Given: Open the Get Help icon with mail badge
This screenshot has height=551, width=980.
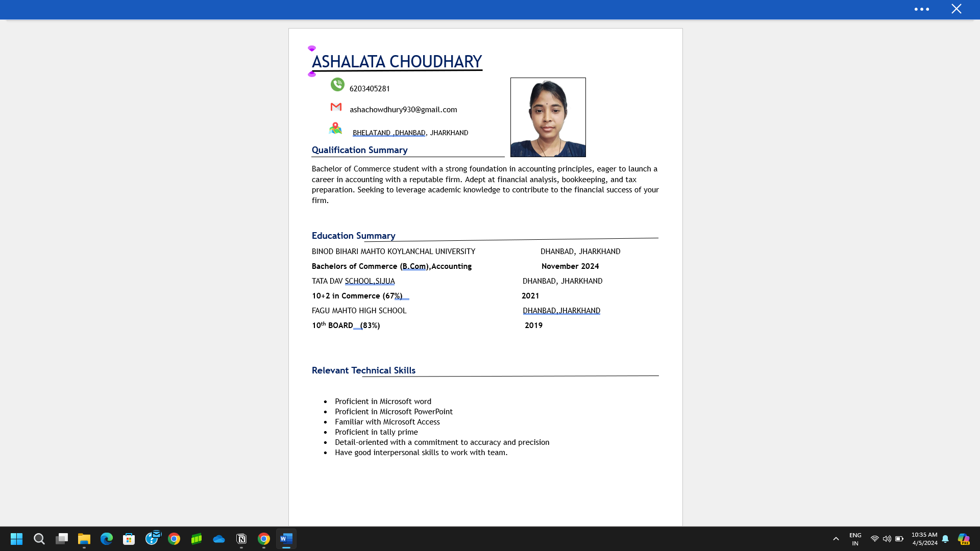Looking at the screenshot, I should (x=152, y=538).
